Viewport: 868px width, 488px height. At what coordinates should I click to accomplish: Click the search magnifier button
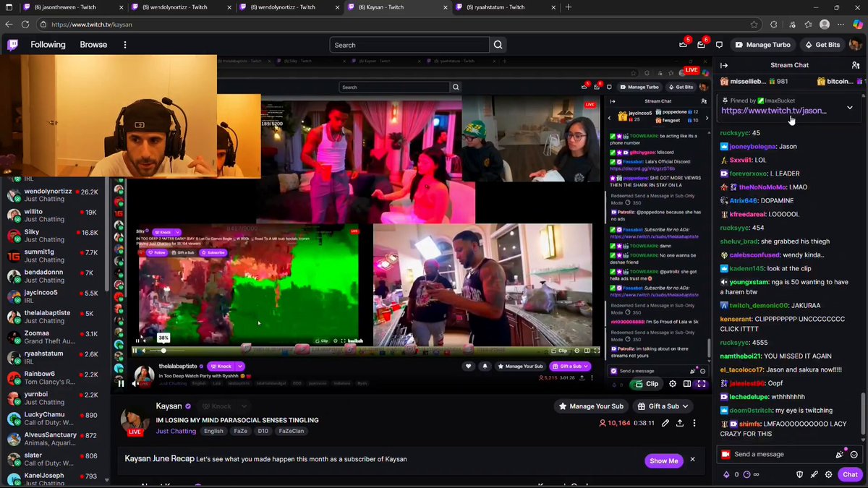point(498,45)
